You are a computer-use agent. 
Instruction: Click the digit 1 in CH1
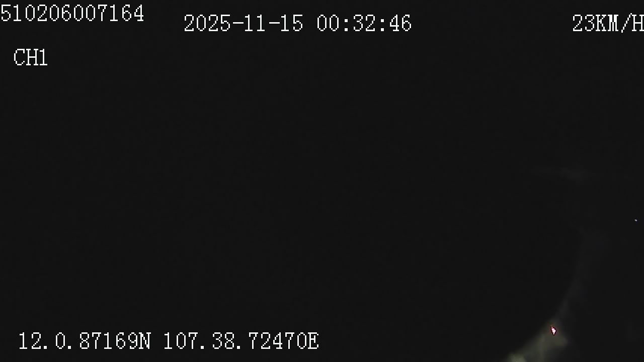[43, 58]
